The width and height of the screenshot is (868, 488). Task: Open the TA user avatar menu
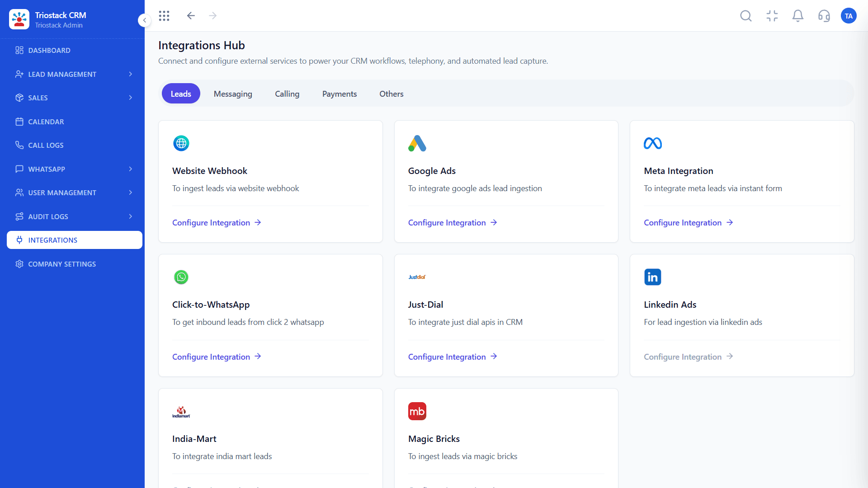(x=849, y=16)
